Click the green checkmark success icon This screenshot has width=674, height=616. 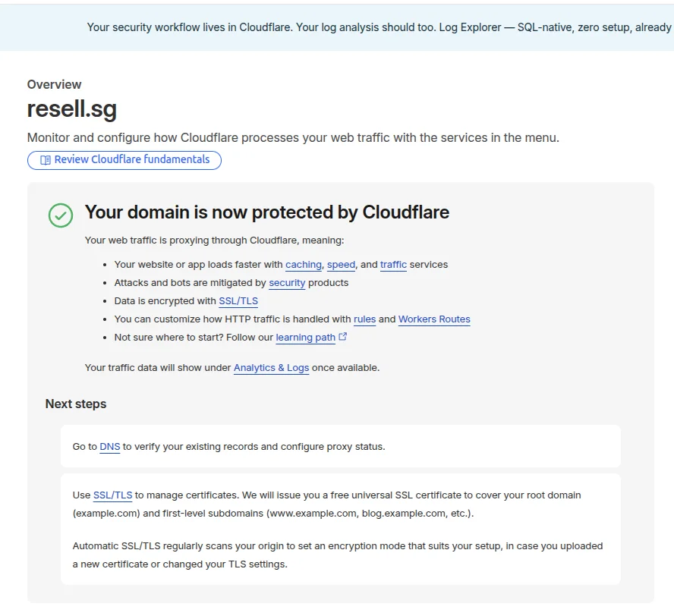(60, 215)
